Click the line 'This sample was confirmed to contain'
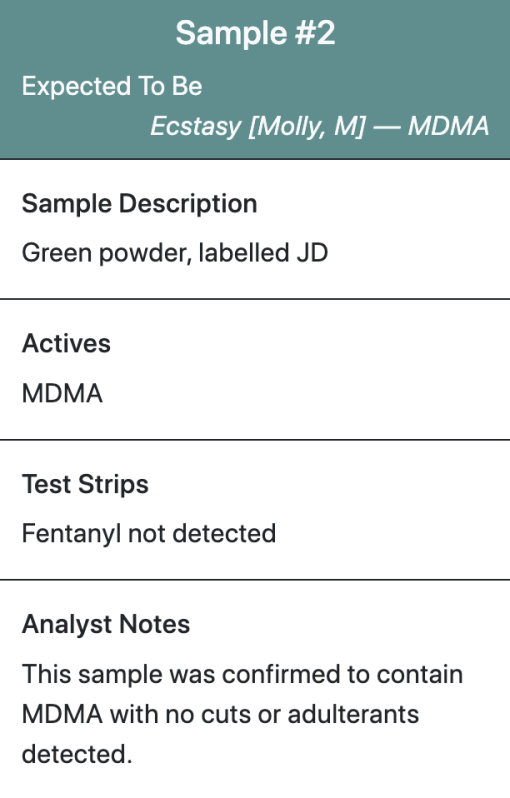This screenshot has width=510, height=798. point(242,674)
